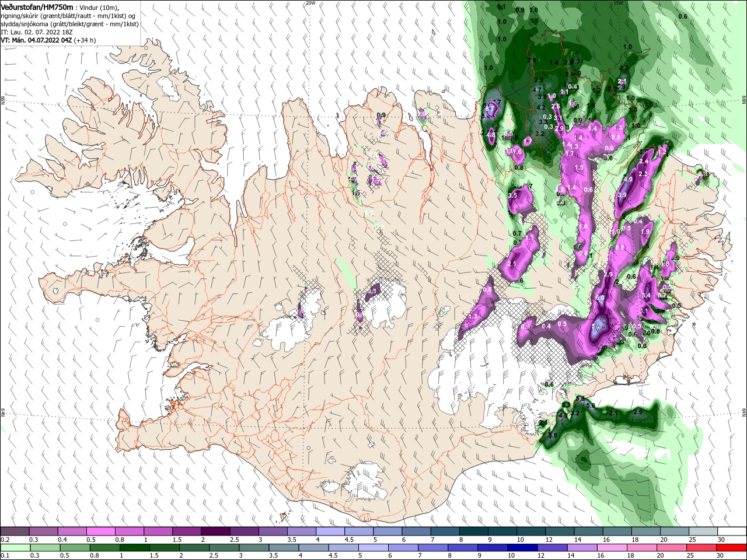The height and width of the screenshot is (560, 747).
Task: Click the '5.0' precipitation value off the southeast coast
Action: pyautogui.click(x=591, y=405)
